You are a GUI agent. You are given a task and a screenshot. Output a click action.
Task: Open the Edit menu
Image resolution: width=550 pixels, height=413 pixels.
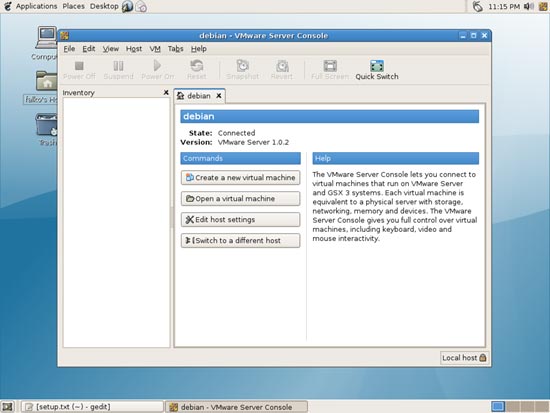(x=89, y=49)
